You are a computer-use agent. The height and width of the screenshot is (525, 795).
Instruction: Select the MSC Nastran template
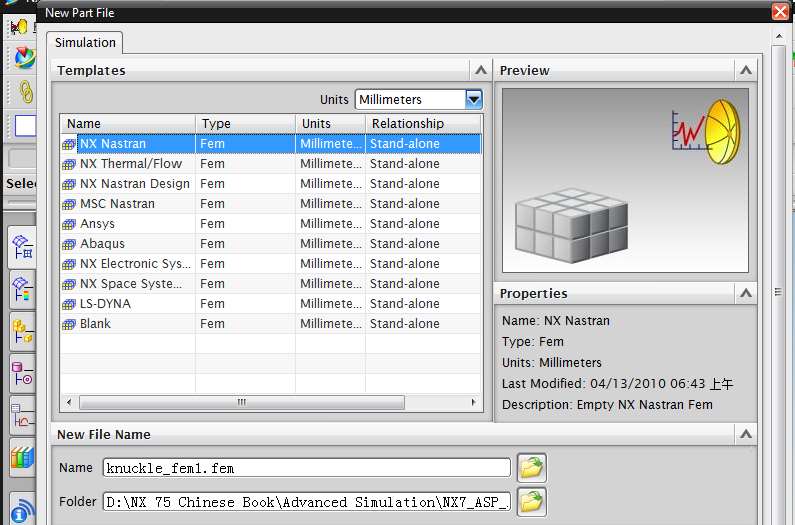click(271, 203)
